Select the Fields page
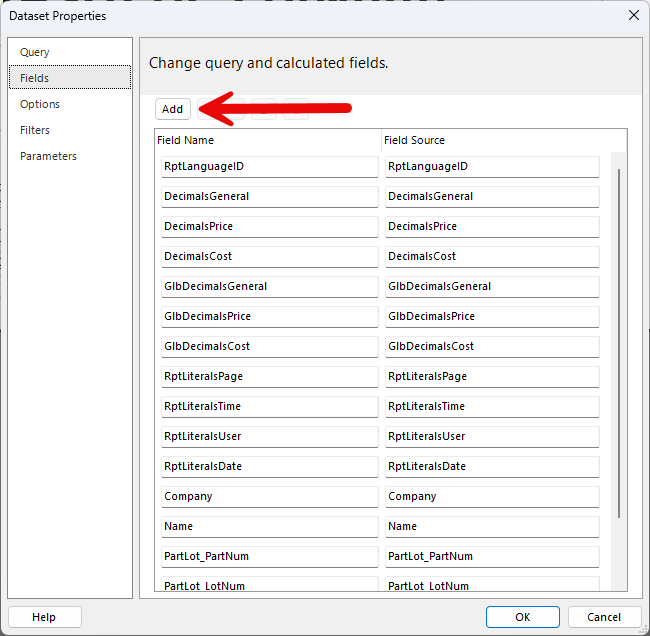This screenshot has width=650, height=636. coord(35,78)
